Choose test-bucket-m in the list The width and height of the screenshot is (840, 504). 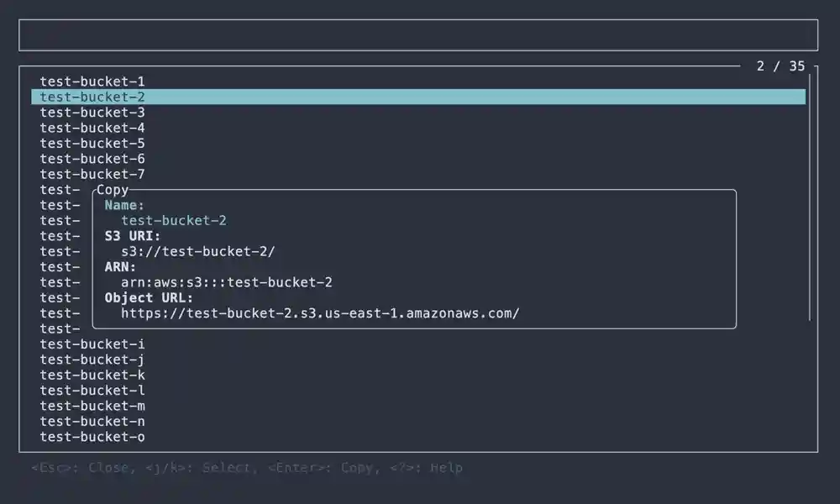[x=92, y=407]
